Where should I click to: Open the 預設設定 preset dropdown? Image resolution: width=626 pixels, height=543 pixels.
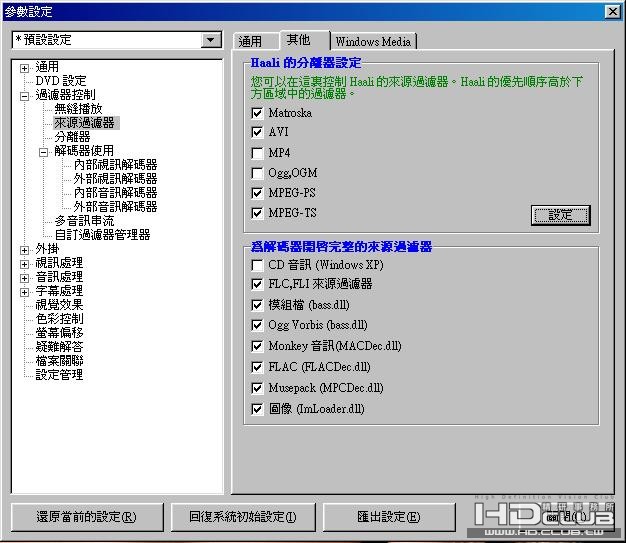pos(210,40)
